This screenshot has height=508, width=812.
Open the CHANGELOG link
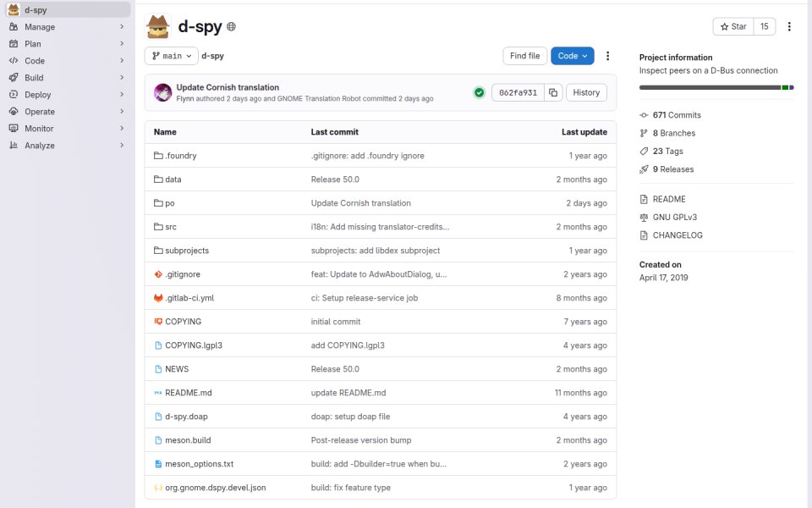(x=678, y=235)
